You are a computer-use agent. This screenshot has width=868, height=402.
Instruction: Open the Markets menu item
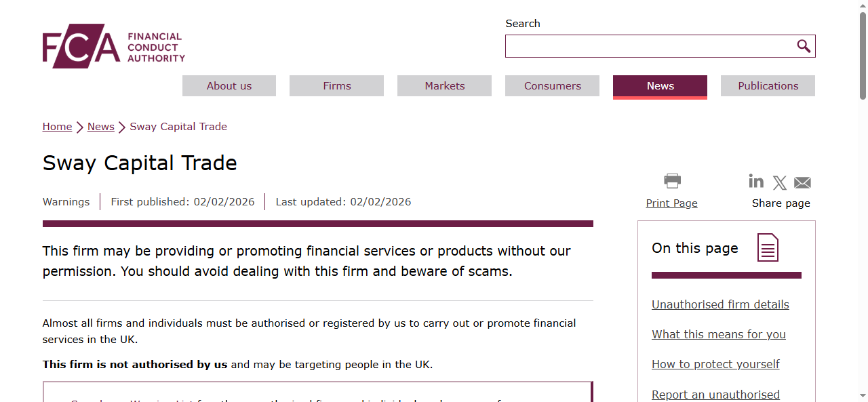[444, 85]
